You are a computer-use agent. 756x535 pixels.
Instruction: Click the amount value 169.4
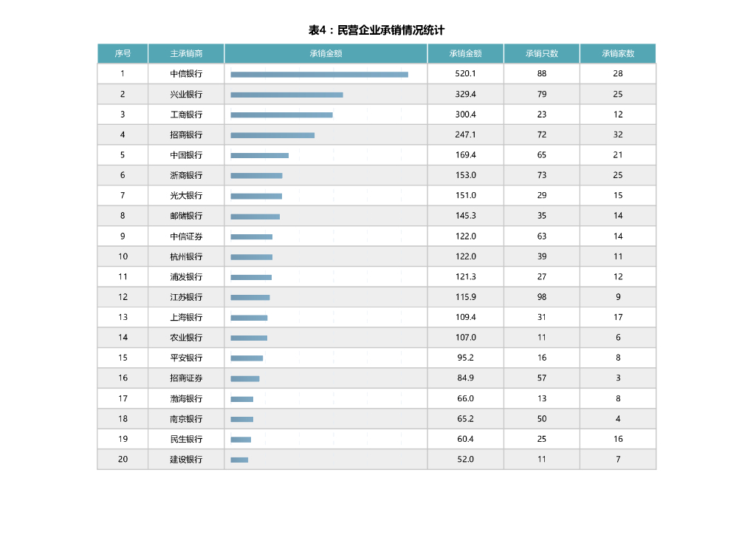point(465,155)
